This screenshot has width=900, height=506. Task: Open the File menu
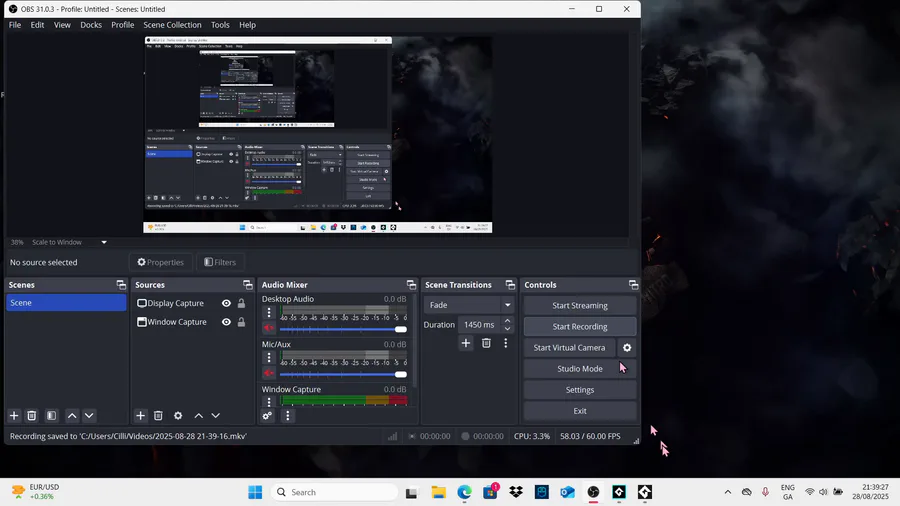coord(15,25)
